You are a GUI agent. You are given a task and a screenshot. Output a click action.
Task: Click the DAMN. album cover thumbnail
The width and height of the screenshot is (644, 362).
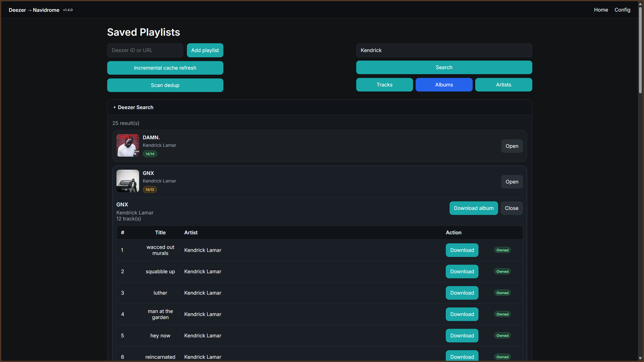point(128,145)
